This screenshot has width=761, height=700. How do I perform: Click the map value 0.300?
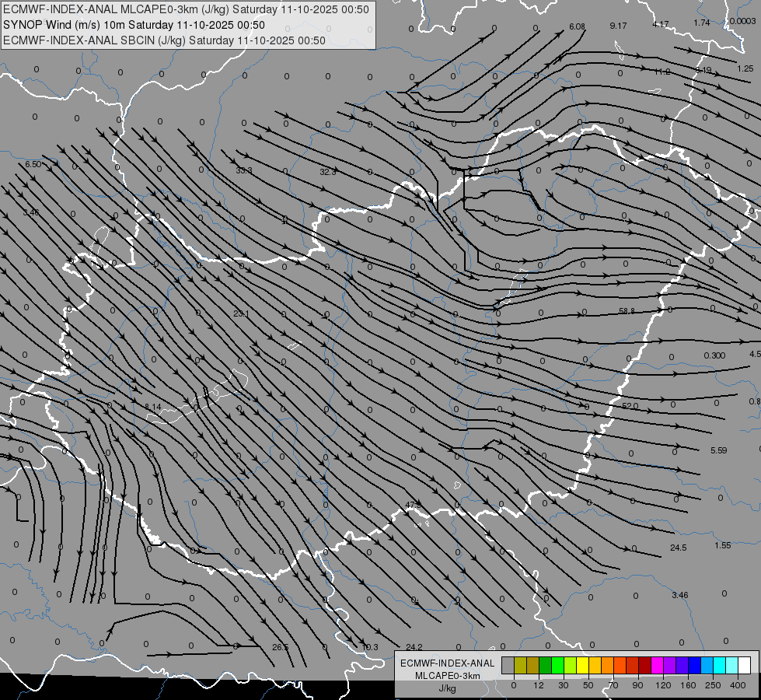pos(714,355)
